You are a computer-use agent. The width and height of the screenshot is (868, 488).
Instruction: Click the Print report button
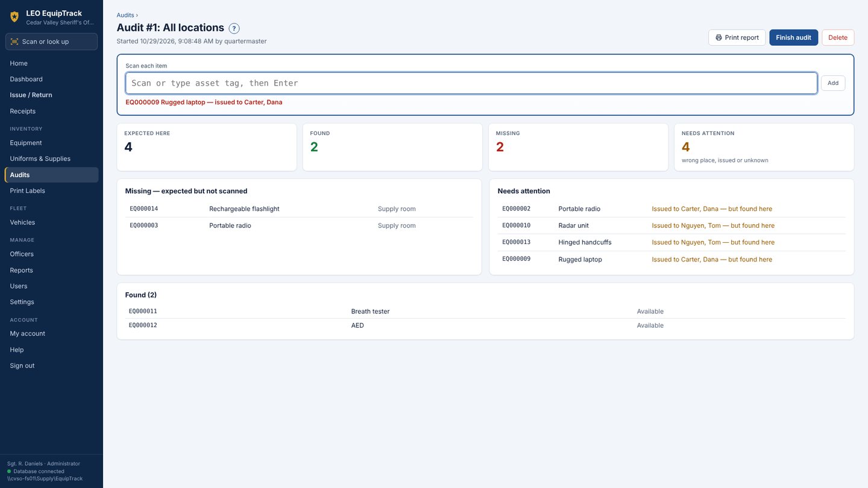[737, 37]
